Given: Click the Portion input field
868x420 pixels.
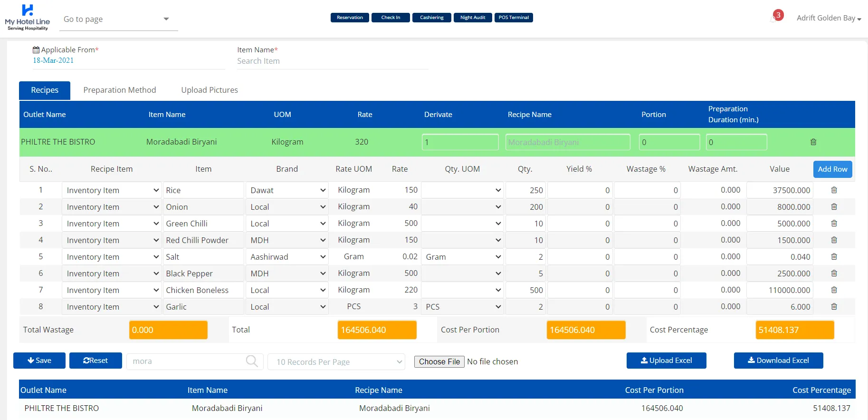Looking at the screenshot, I should pyautogui.click(x=669, y=142).
